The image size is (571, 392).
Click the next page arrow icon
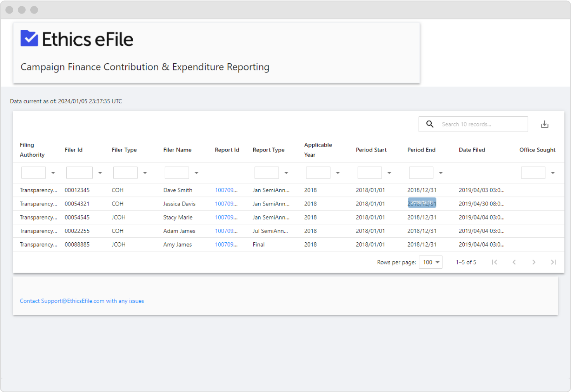534,262
